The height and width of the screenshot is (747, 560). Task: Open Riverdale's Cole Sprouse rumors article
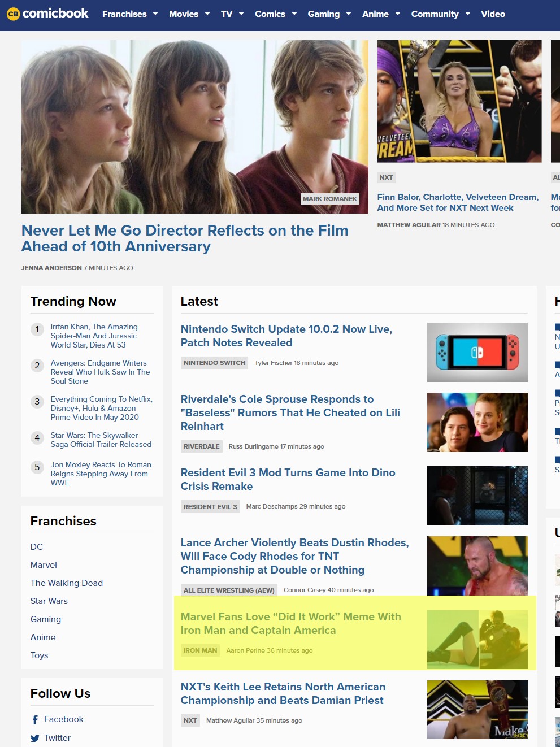[x=290, y=412]
